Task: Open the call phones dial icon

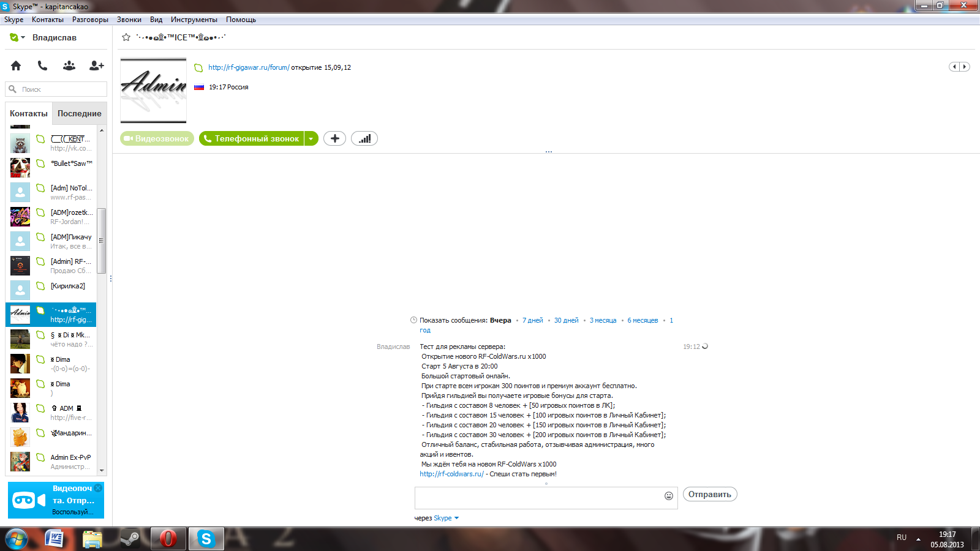Action: [x=42, y=66]
